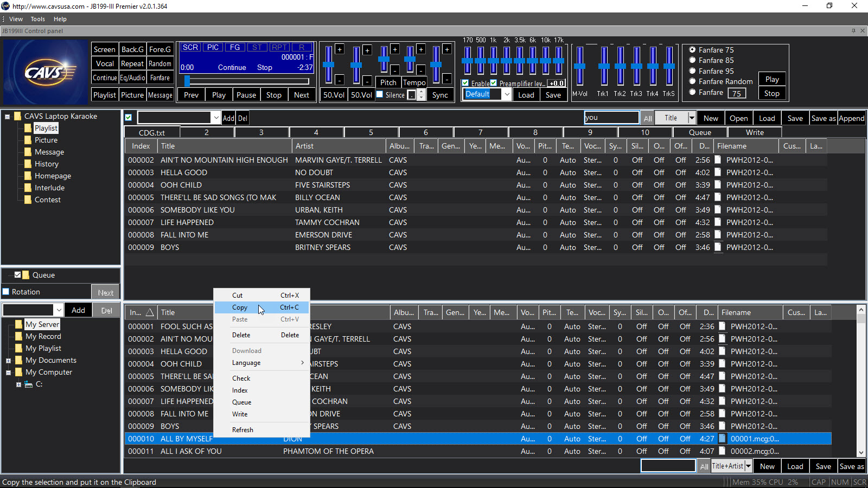Enable the Silence checkbox
Image resolution: width=868 pixels, height=488 pixels.
[x=380, y=94]
